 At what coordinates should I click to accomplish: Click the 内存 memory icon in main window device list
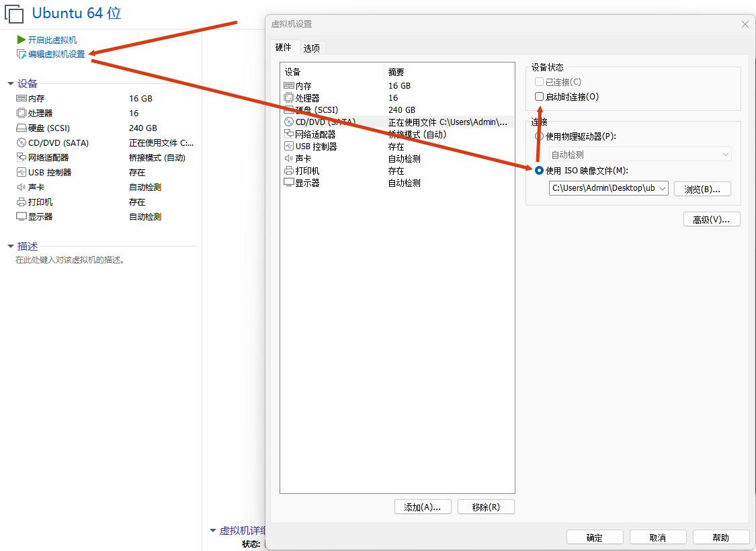pyautogui.click(x=22, y=98)
